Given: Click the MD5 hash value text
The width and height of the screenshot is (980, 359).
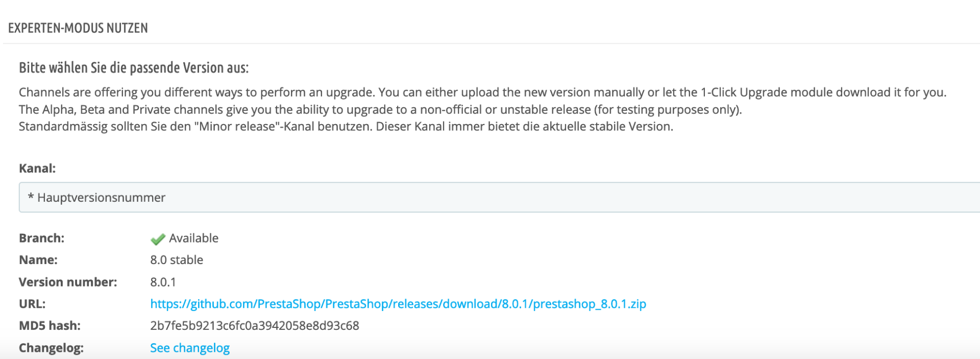Looking at the screenshot, I should click(x=254, y=326).
